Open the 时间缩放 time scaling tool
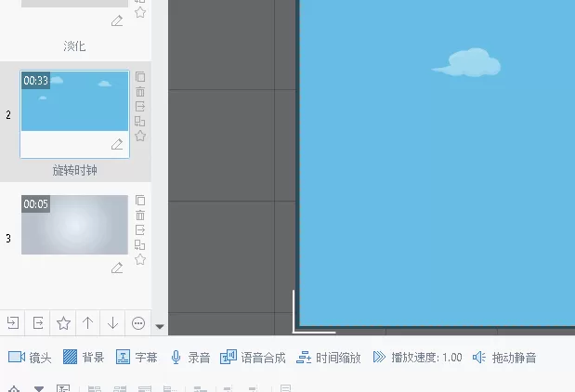Viewport: 575px width, 392px height. point(329,357)
